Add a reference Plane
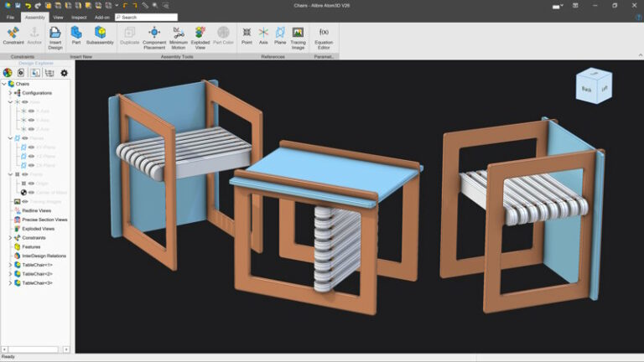This screenshot has height=362, width=644. point(280,36)
